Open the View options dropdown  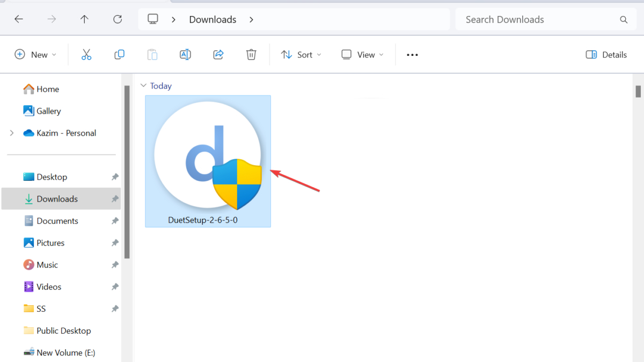[x=362, y=54]
